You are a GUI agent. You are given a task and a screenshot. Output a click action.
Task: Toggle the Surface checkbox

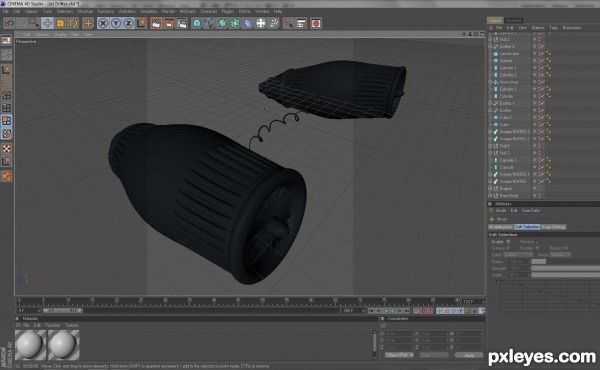(509, 248)
